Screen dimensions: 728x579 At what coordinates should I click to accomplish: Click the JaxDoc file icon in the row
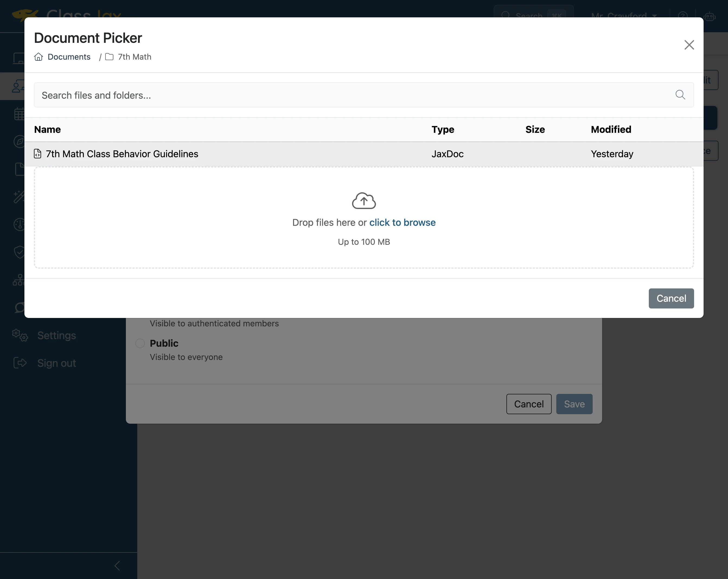37,154
